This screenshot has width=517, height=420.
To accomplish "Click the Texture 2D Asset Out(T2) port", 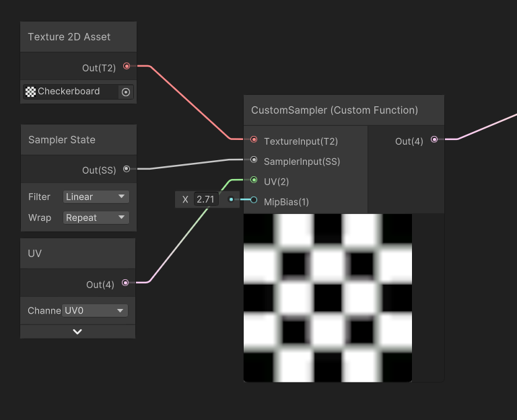I will pyautogui.click(x=127, y=67).
